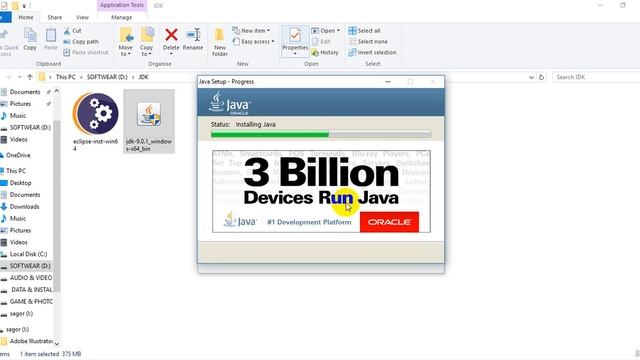Click the Oracle red banner logo

[389, 222]
